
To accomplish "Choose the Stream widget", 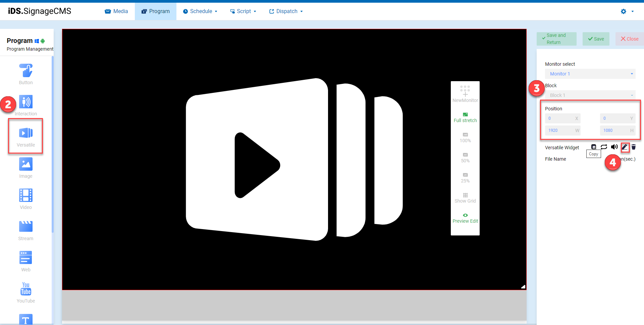I will 26,230.
